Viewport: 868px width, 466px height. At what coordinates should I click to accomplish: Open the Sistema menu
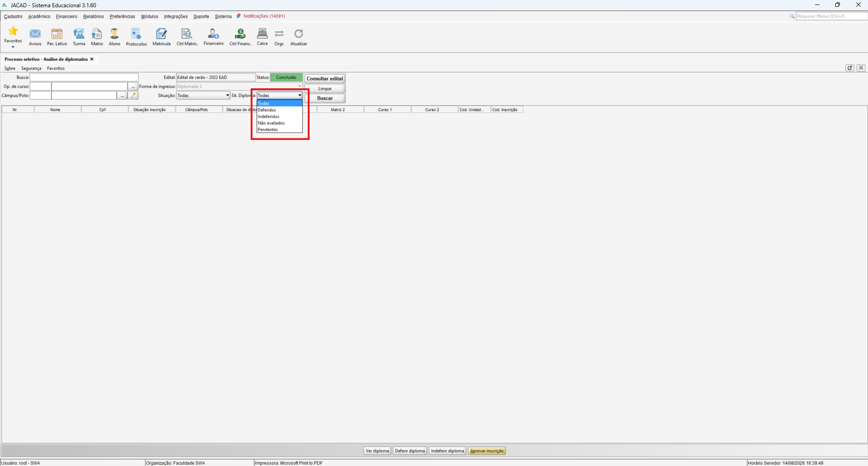(223, 16)
